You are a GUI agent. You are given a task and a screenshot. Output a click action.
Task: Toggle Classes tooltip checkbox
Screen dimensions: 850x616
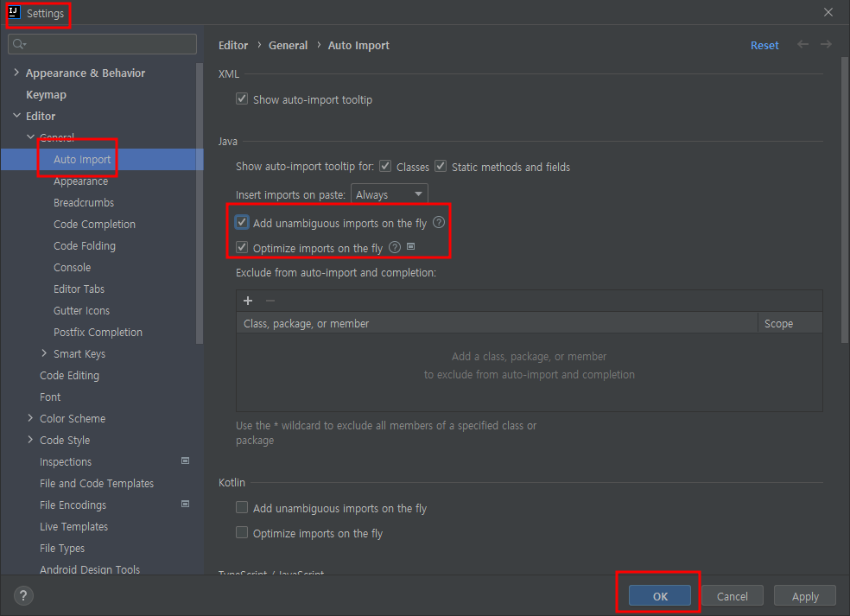point(385,166)
